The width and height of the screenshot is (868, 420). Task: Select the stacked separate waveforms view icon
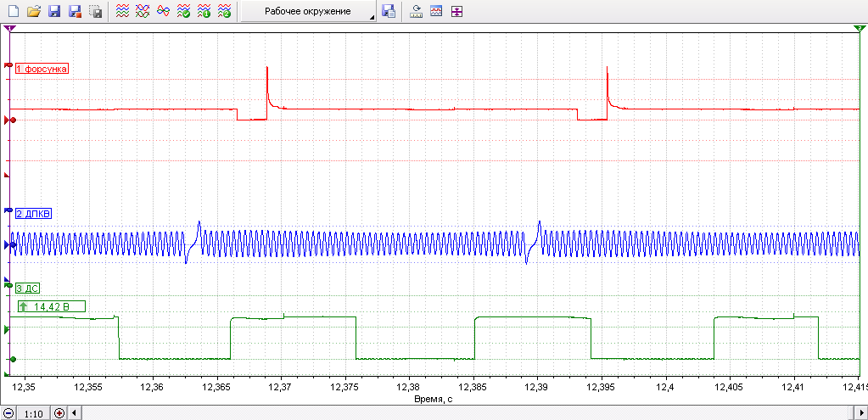click(x=123, y=11)
